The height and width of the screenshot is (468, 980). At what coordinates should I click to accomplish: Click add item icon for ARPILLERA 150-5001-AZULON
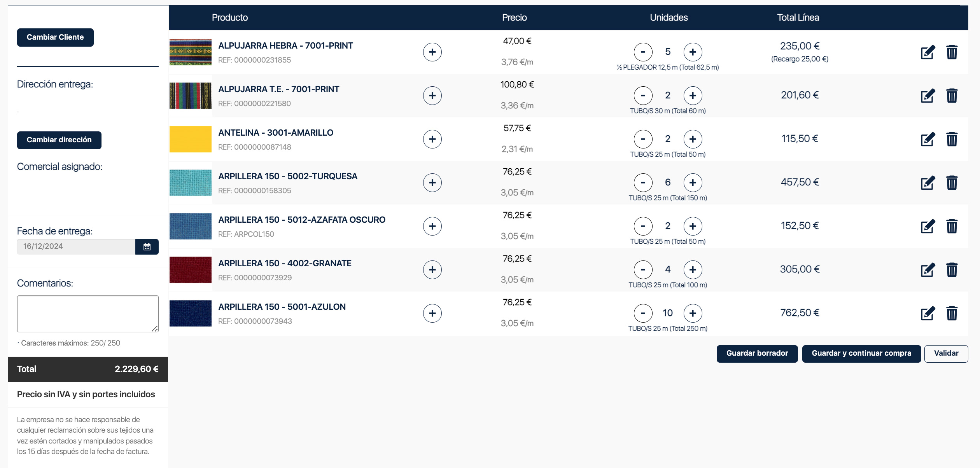(x=432, y=313)
